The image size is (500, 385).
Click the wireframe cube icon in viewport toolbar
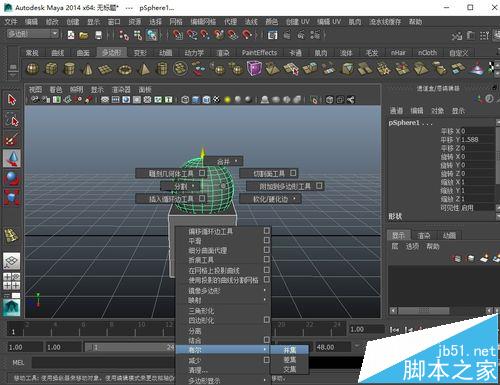[185, 100]
